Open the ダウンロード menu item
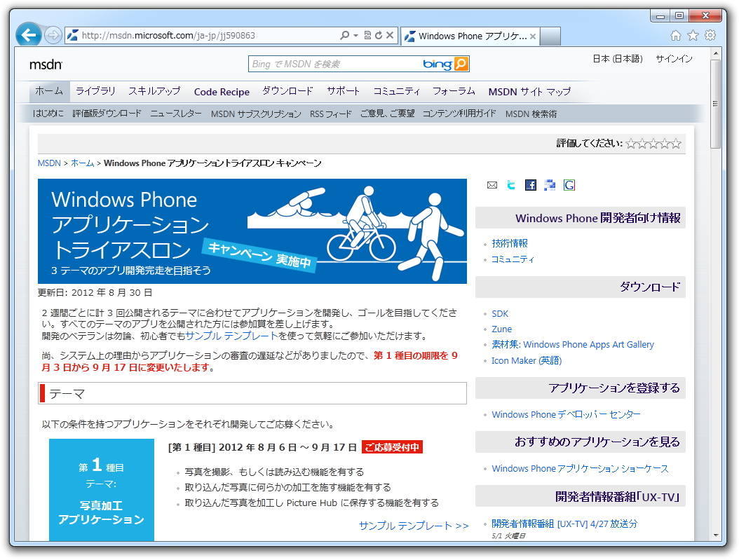 click(x=288, y=91)
